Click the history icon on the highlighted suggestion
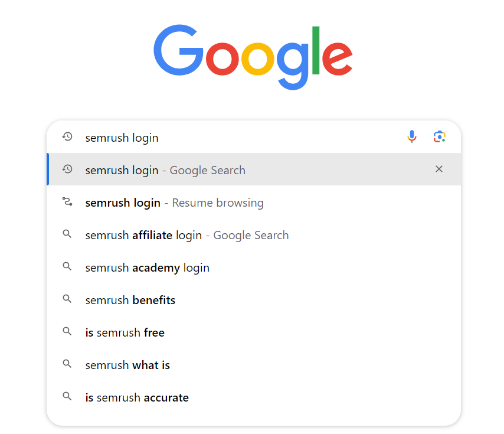The width and height of the screenshot is (504, 434). click(x=67, y=169)
